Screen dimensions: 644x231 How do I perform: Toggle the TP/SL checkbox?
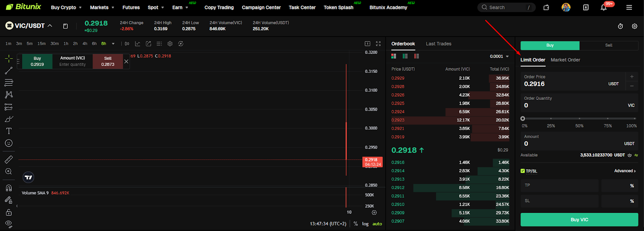(522, 171)
